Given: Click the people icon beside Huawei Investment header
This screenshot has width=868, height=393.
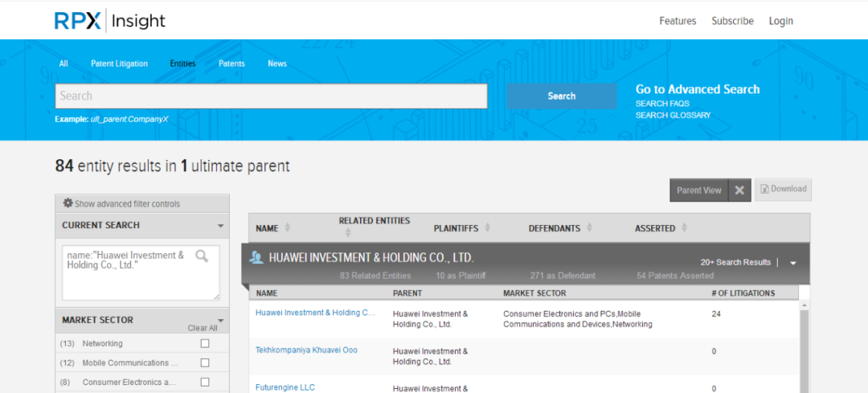Looking at the screenshot, I should point(256,258).
